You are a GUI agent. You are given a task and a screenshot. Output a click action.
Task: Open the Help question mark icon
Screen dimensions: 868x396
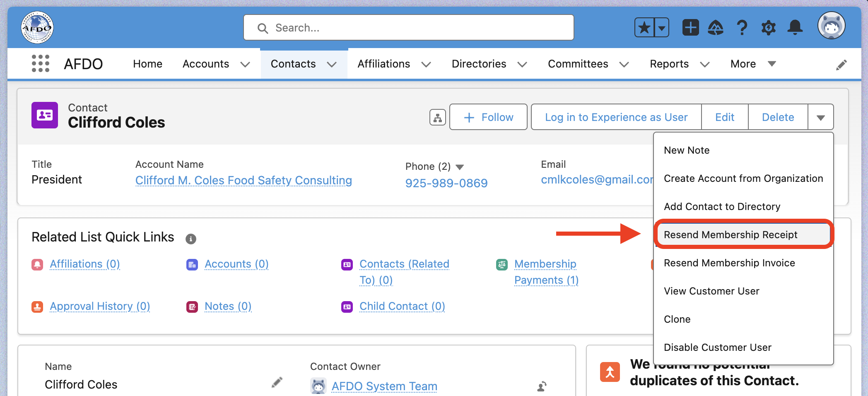coord(742,28)
